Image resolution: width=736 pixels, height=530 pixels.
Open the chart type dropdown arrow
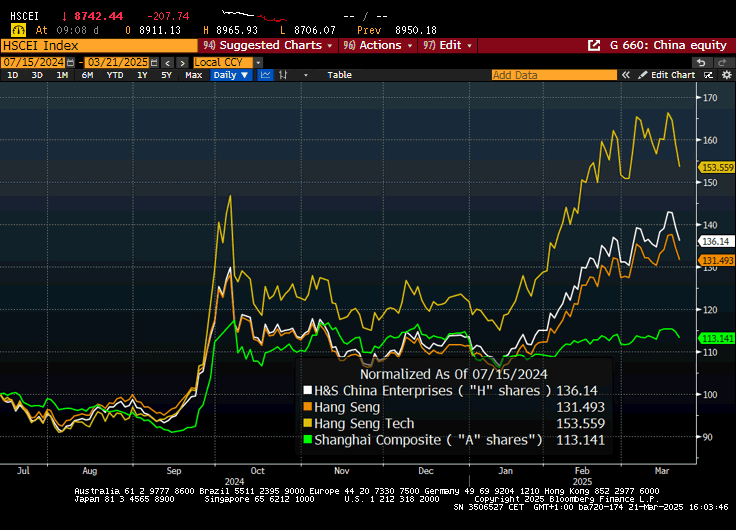click(306, 75)
